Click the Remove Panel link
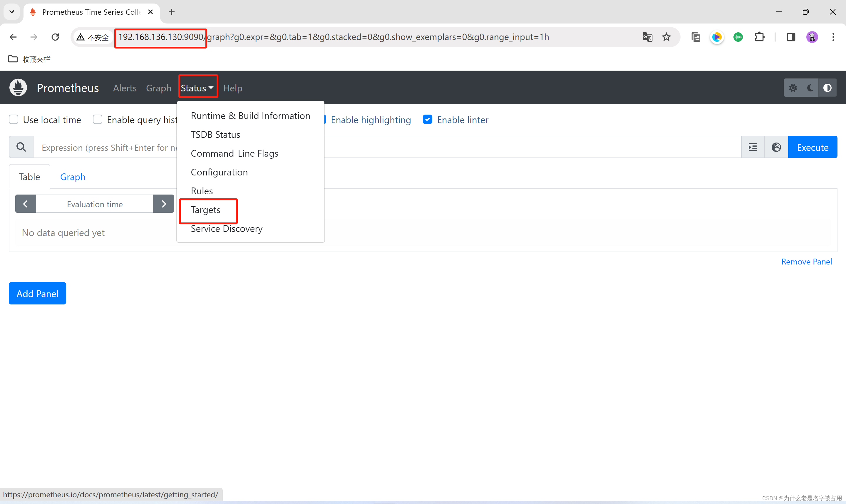 pyautogui.click(x=807, y=262)
